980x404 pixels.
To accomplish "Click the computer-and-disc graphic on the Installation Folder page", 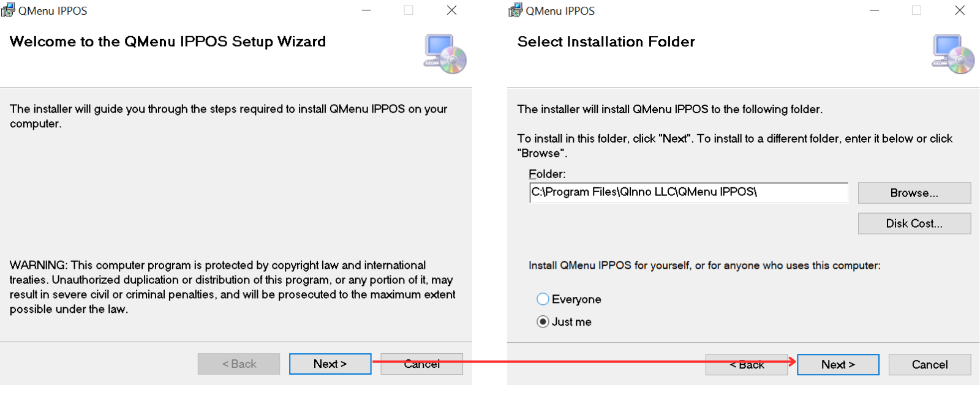I will point(953,54).
